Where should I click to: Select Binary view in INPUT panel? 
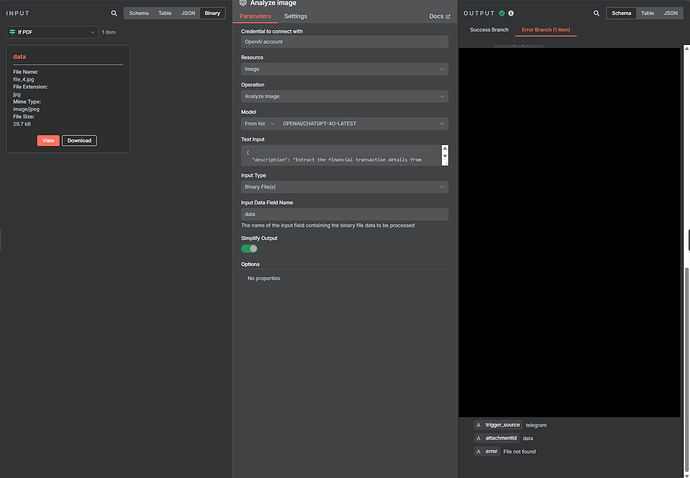pos(212,13)
